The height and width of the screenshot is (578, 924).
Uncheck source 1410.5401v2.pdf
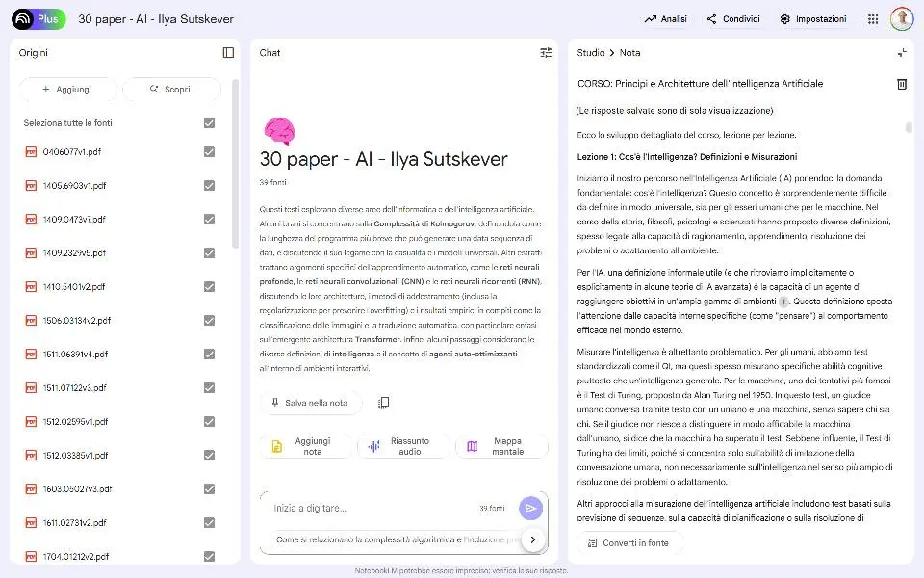point(209,287)
